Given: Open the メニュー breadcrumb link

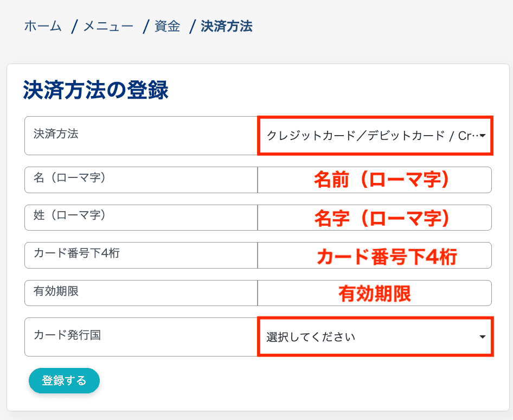Looking at the screenshot, I should [106, 26].
